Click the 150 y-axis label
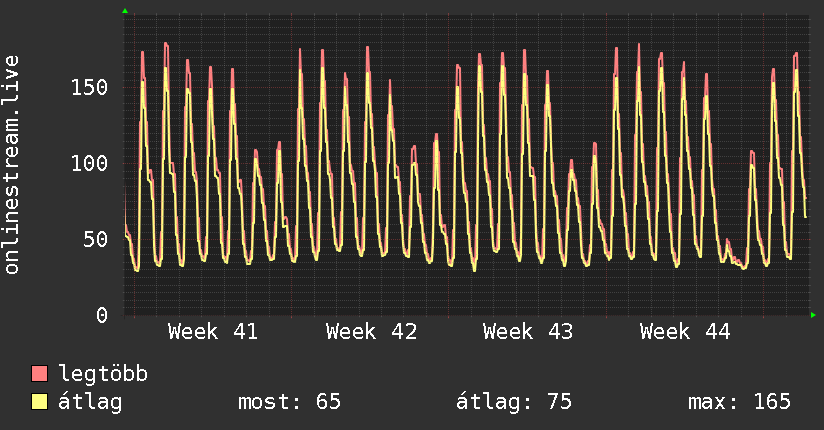This screenshot has width=824, height=430. tap(89, 87)
